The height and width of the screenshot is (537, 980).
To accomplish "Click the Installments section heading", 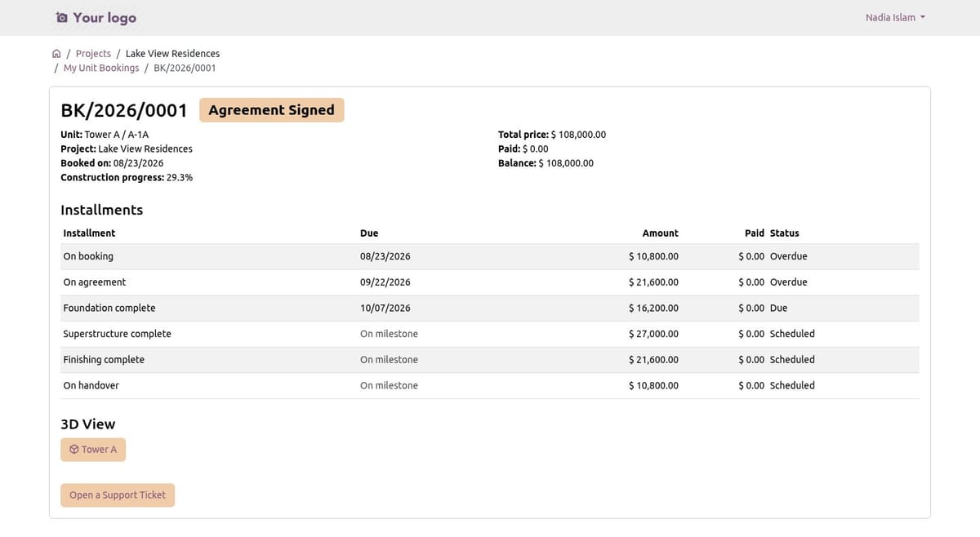I will (x=102, y=211).
